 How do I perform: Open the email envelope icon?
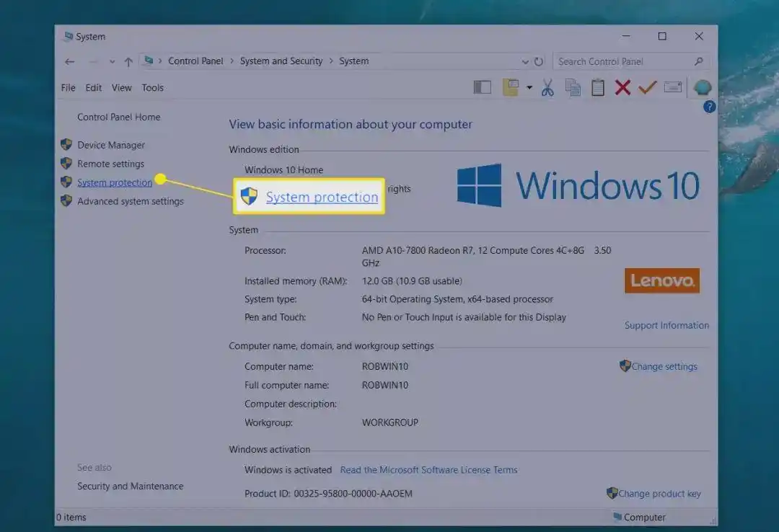coord(673,87)
